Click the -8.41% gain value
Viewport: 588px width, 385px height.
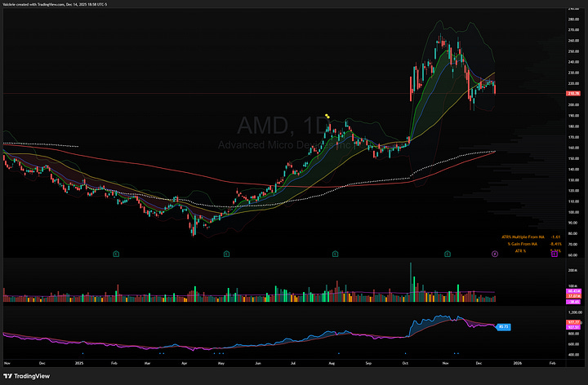[556, 244]
